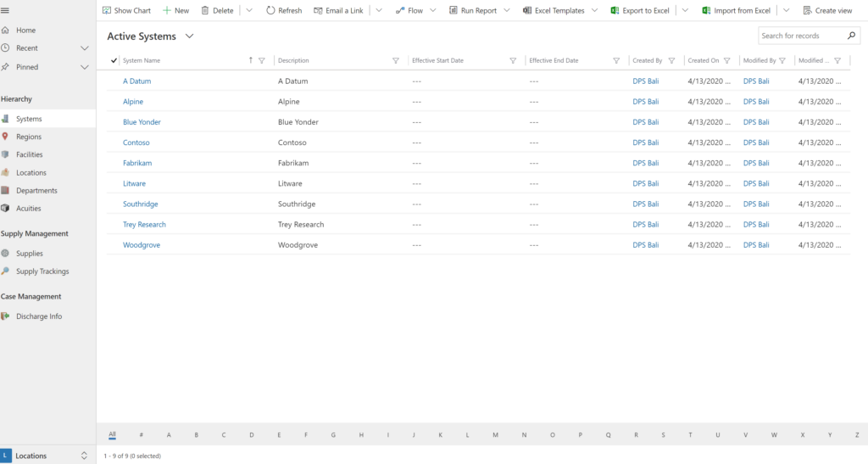Open the Contoso system record

(x=136, y=143)
